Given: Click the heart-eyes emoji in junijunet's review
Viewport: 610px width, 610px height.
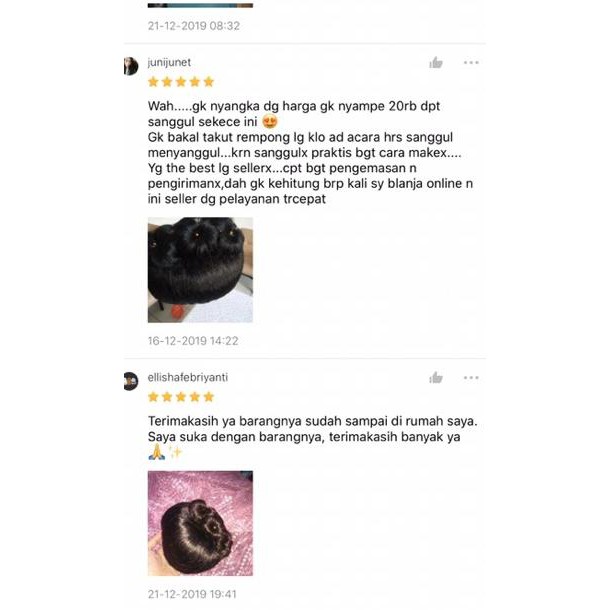Looking at the screenshot, I should 270,121.
